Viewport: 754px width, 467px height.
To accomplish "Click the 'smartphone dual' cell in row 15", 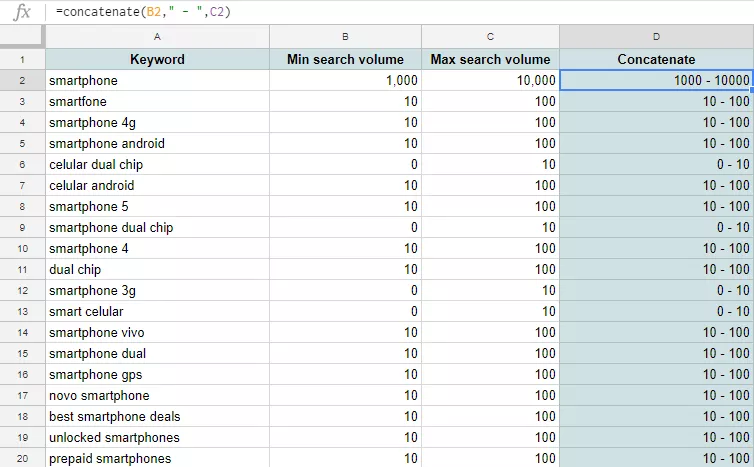I will tap(157, 353).
